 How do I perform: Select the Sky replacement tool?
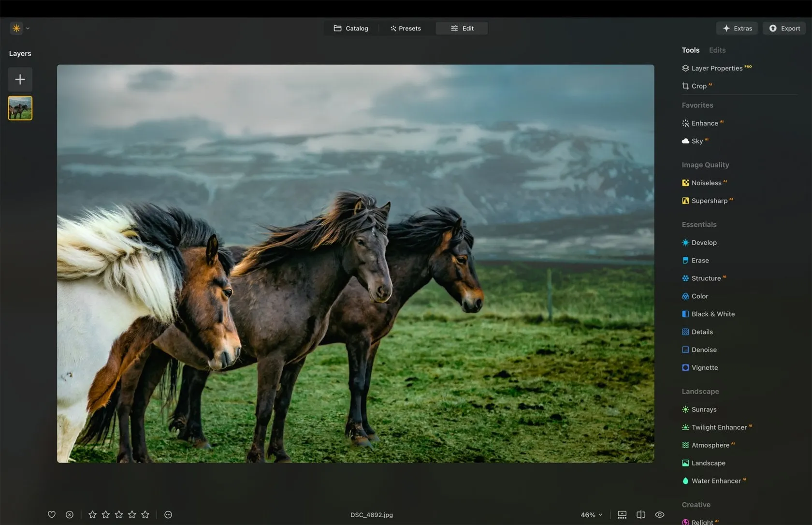point(696,141)
